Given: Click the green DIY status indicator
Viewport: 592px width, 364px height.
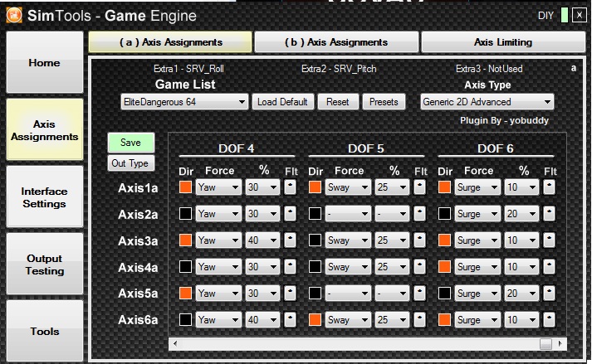Looking at the screenshot, I should coord(564,16).
